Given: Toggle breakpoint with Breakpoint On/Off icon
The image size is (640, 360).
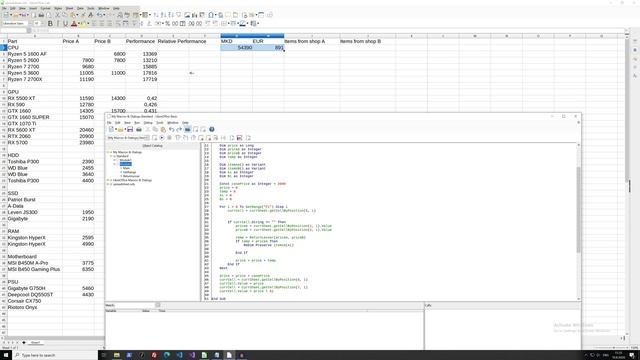Looking at the screenshot, I should point(201,138).
